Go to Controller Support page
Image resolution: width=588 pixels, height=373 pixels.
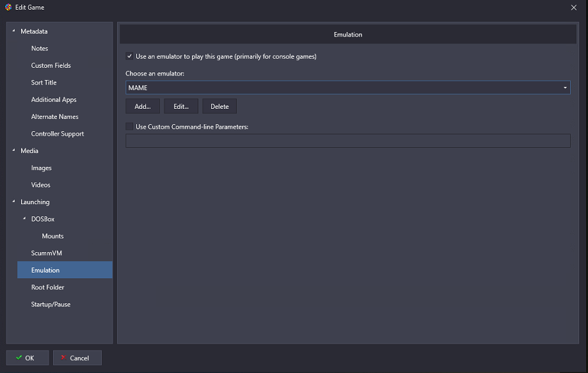point(58,134)
